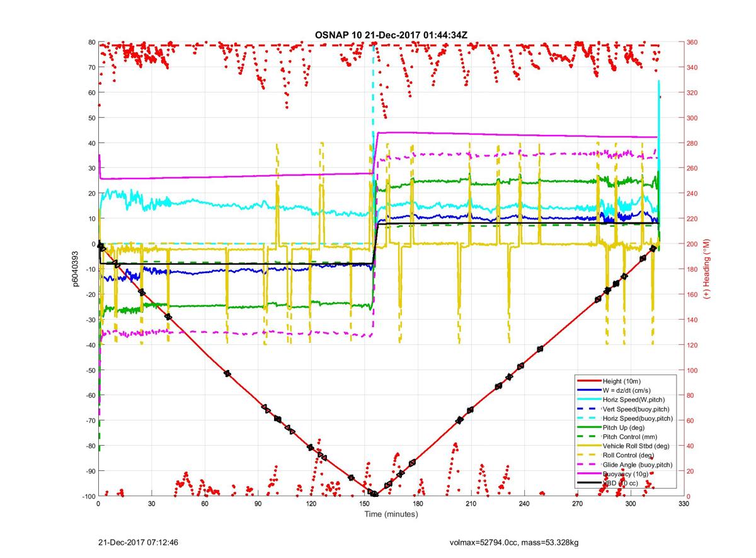Image resolution: width=756 pixels, height=558 pixels.
Task: Click the x-axis tick label "90"
Action: point(258,504)
